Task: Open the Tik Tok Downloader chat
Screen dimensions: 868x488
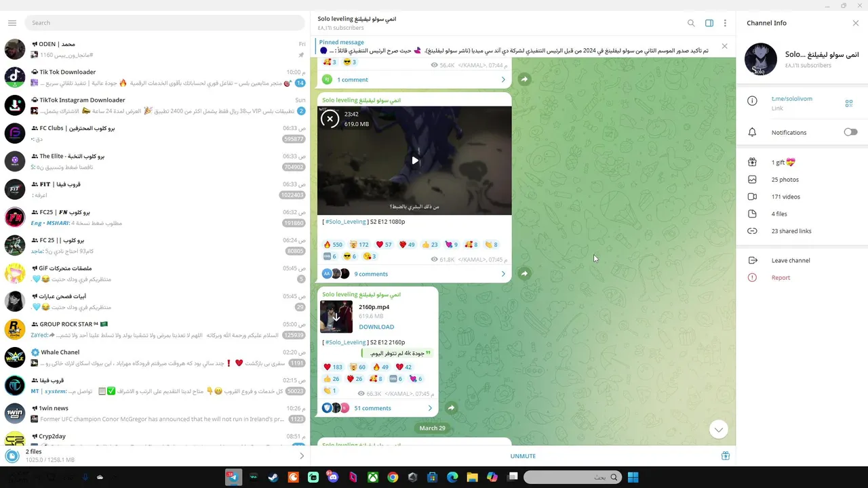Action: click(155, 77)
